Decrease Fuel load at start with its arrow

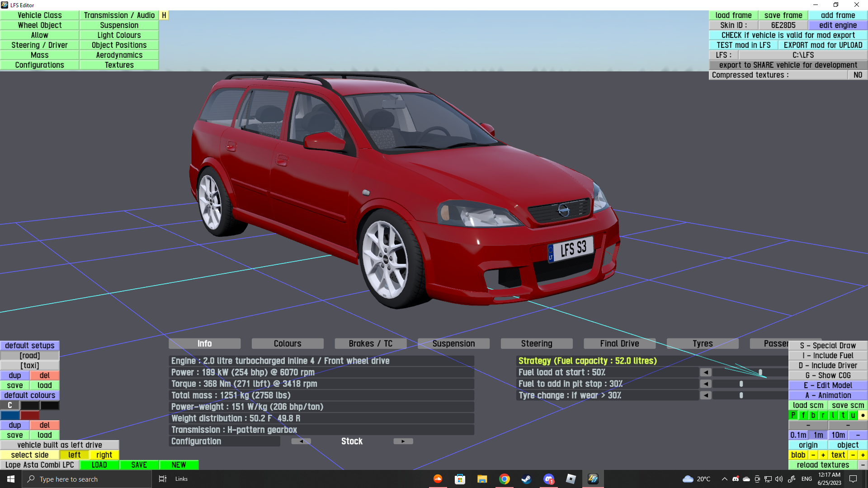(x=706, y=372)
